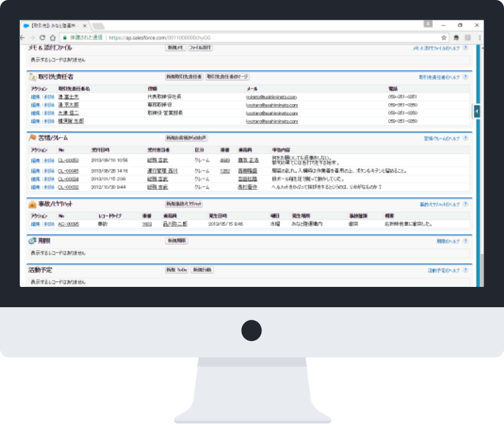The image size is (504, 424).
Task: Click the new record button in 苦情/クレーム
Action: tap(186, 138)
